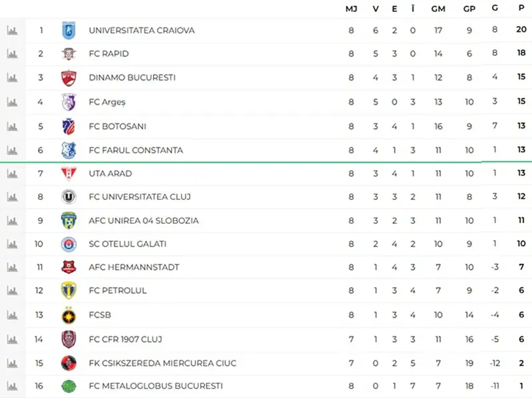The width and height of the screenshot is (532, 398).
Task: Click the Universitatea Cluj U emblem
Action: tap(68, 197)
